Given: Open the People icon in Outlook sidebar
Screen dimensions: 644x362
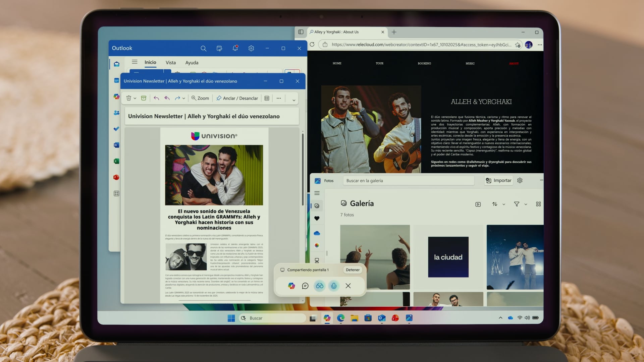Looking at the screenshot, I should (116, 113).
